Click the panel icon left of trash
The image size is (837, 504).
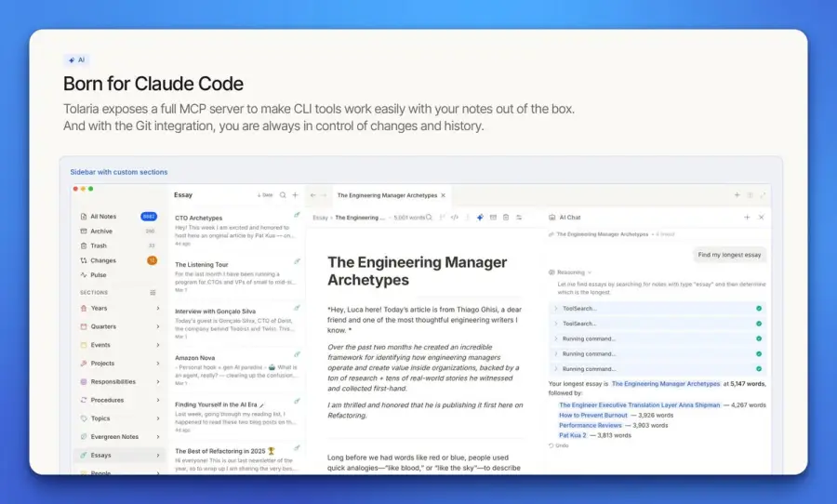coord(493,218)
